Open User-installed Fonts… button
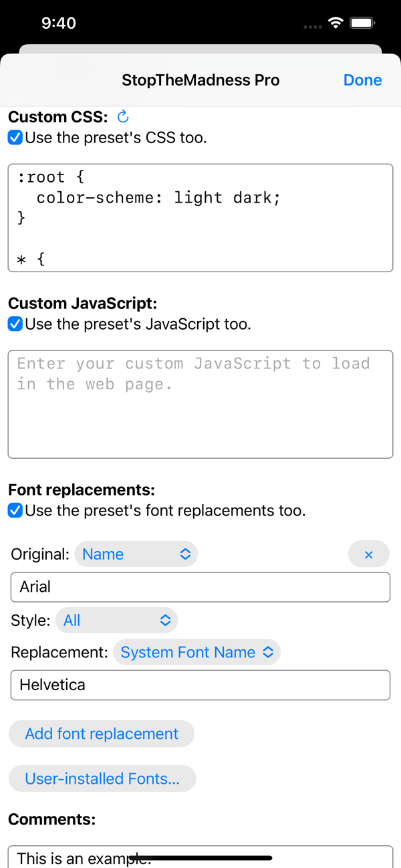Screen dimensions: 401x868 coord(102,778)
